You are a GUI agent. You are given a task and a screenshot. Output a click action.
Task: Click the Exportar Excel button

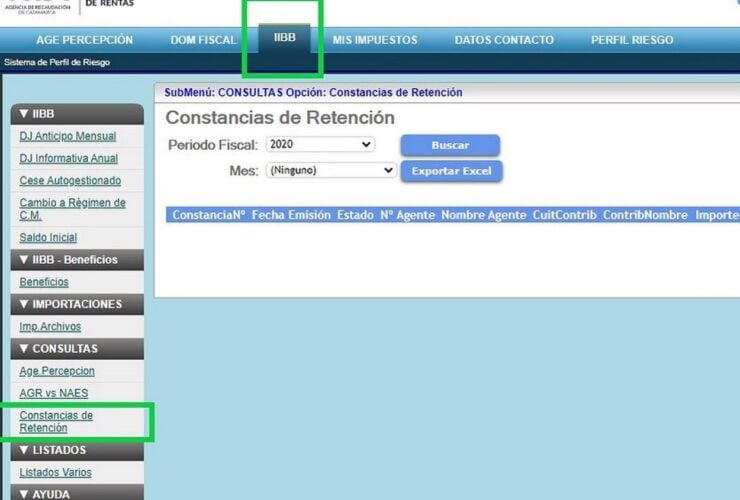[451, 171]
